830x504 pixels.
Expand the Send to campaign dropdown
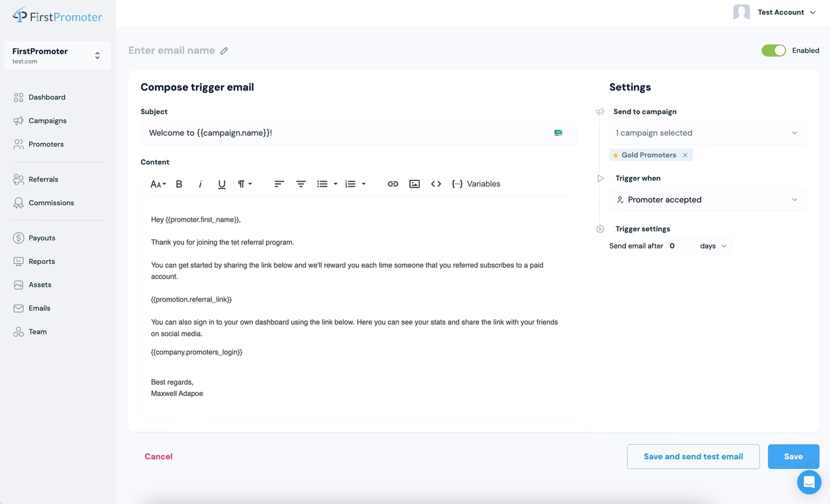pyautogui.click(x=708, y=133)
